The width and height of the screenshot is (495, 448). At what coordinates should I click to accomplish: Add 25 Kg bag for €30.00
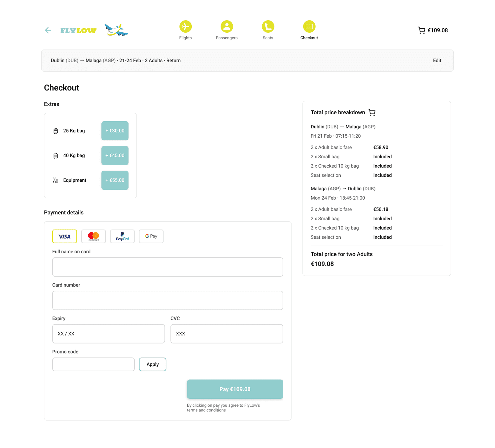pos(115,131)
